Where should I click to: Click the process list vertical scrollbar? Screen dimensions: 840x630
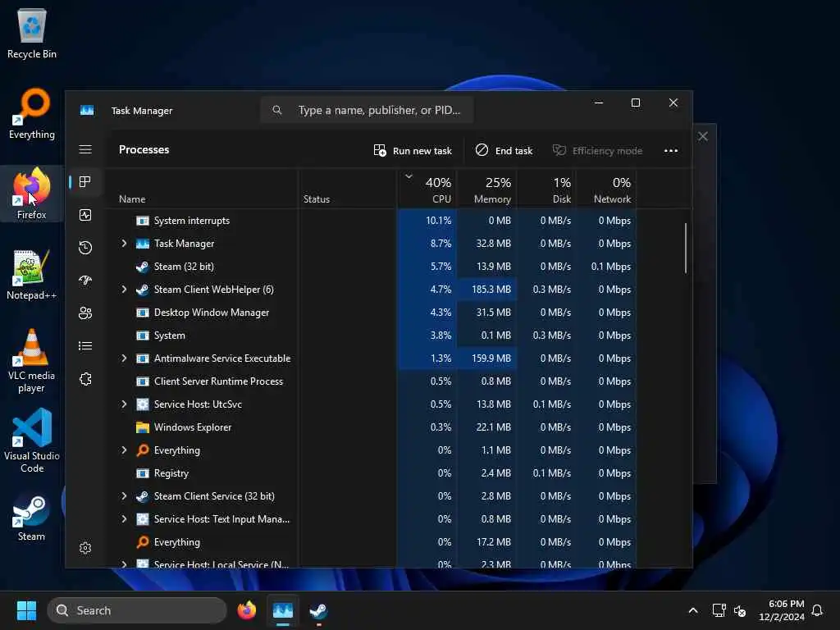[x=686, y=248]
